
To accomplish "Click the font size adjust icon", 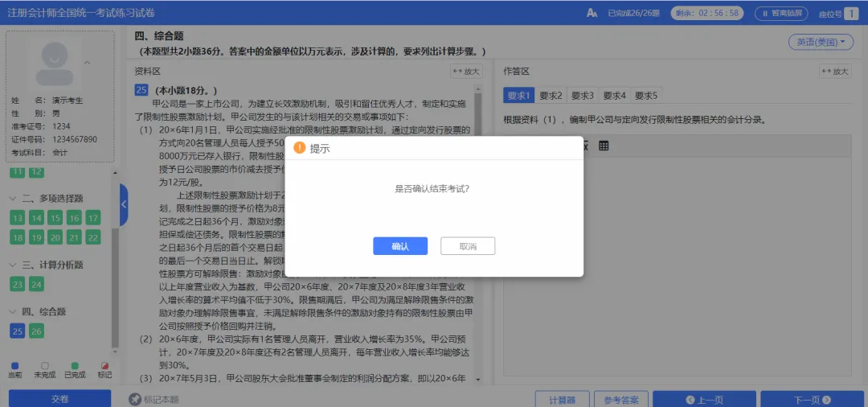I will pos(592,13).
